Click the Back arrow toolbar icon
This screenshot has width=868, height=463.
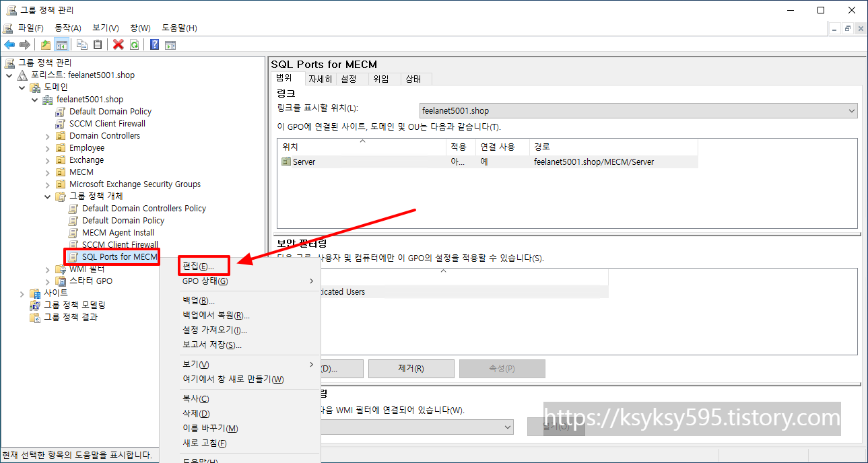click(9, 44)
